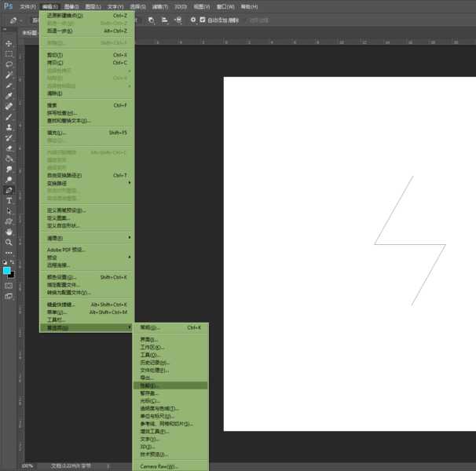Open the gear settings dropdown in options bar
Viewport: 476px width, 471px height.
point(193,20)
